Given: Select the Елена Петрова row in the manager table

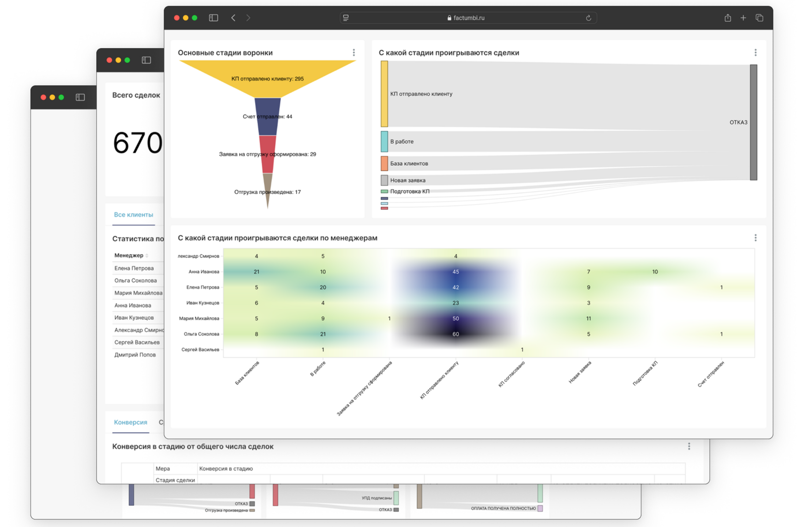Looking at the screenshot, I should 134,268.
